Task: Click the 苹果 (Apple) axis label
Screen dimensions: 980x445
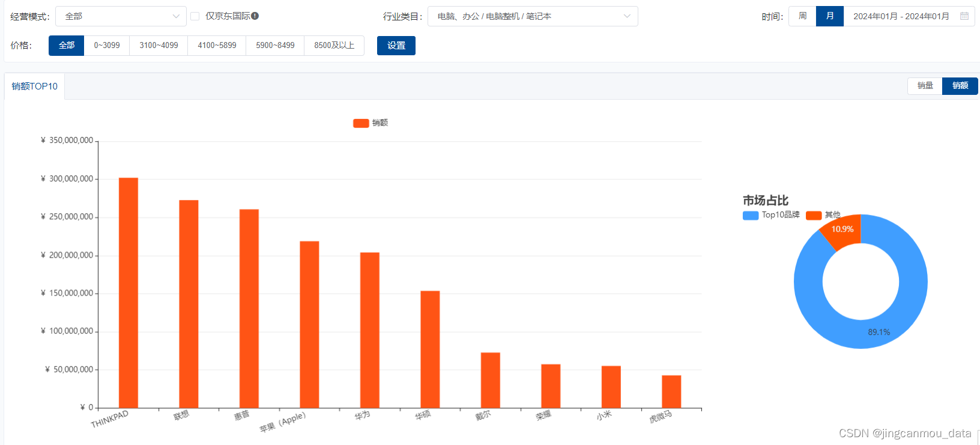Action: click(283, 422)
